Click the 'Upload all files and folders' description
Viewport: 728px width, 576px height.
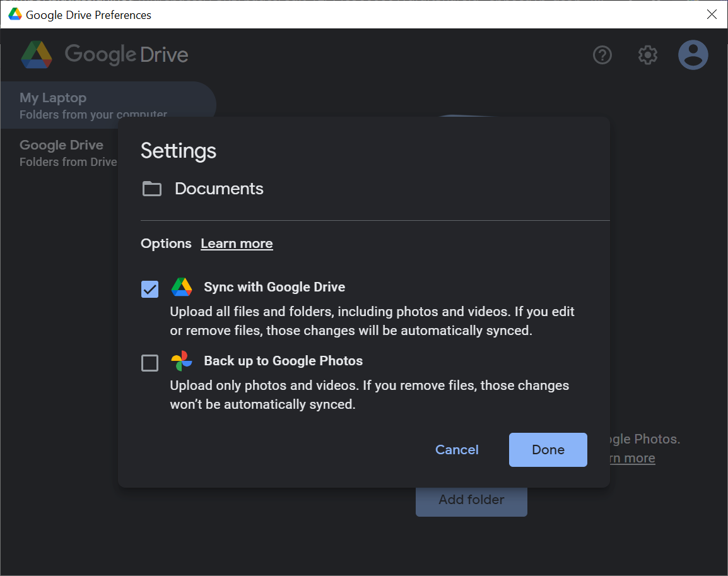(372, 320)
